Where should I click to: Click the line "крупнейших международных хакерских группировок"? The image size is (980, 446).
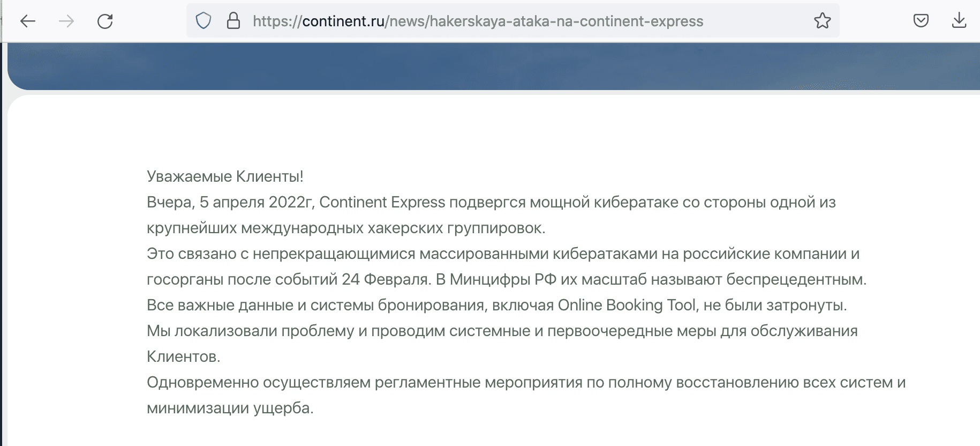[346, 228]
